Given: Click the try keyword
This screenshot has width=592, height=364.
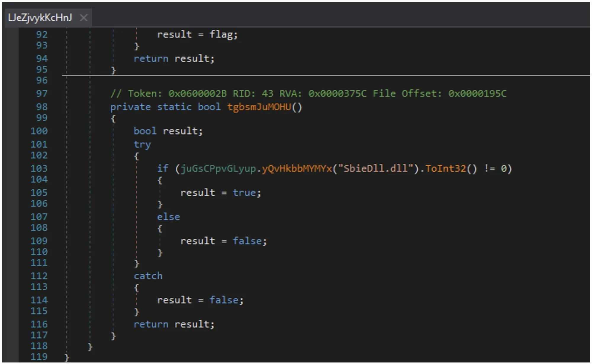Looking at the screenshot, I should pos(142,145).
